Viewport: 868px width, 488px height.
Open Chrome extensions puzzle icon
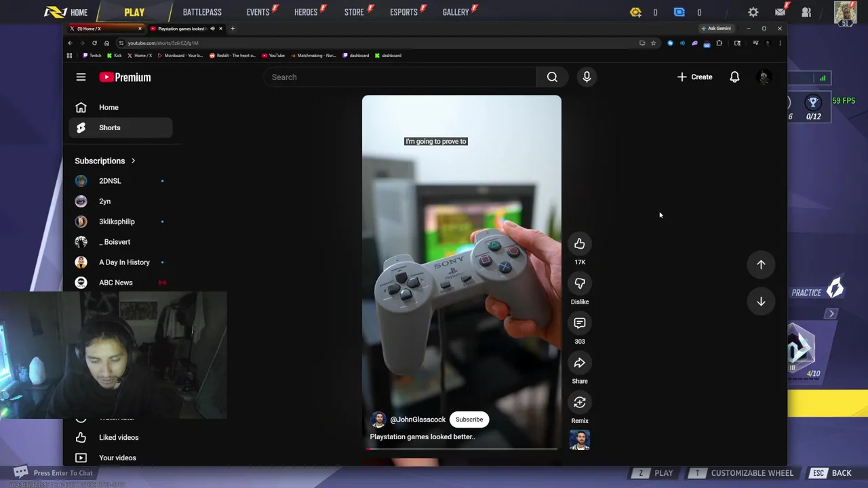click(x=719, y=43)
